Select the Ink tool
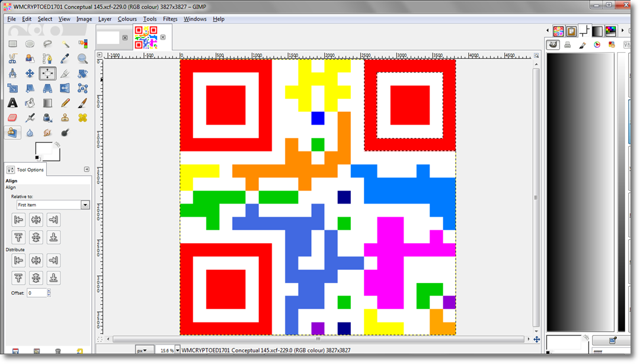Screen dimensions: 640x364 click(x=47, y=118)
